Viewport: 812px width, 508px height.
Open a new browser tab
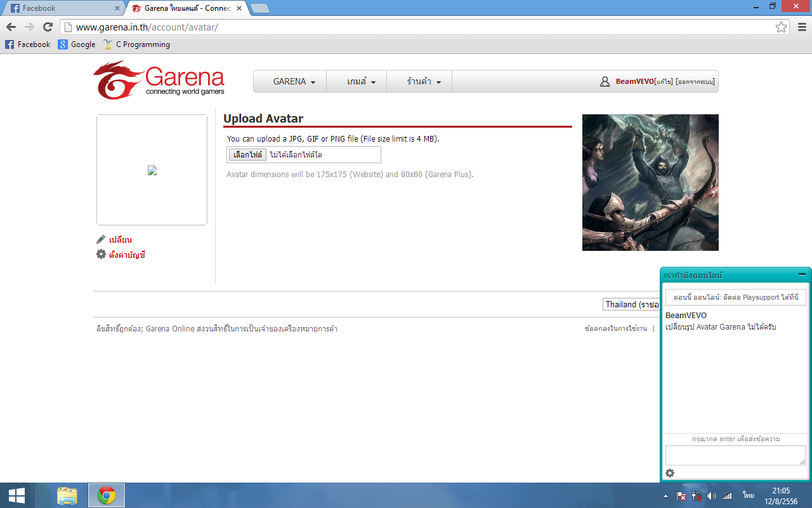click(x=260, y=8)
